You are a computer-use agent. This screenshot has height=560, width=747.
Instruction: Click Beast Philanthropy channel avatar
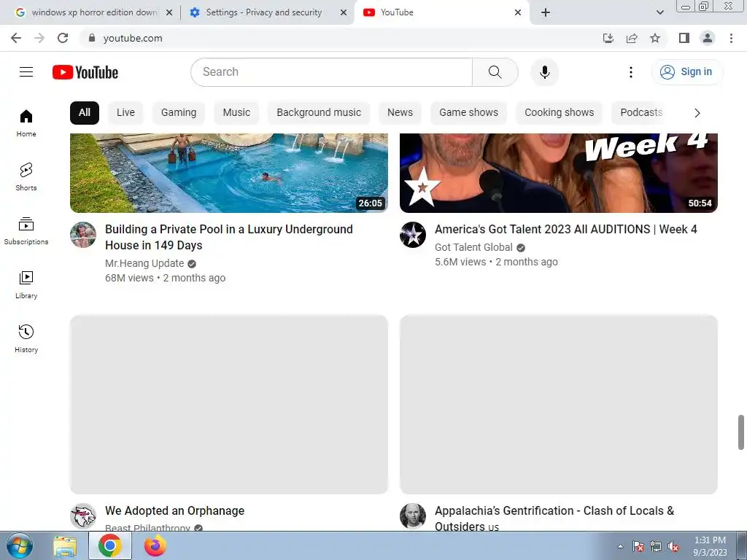coord(83,516)
